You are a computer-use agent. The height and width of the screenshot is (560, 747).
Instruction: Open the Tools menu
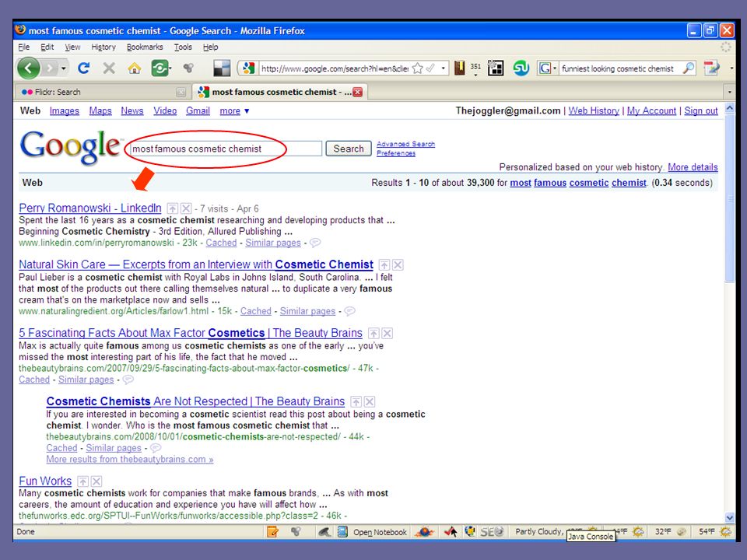[x=183, y=47]
